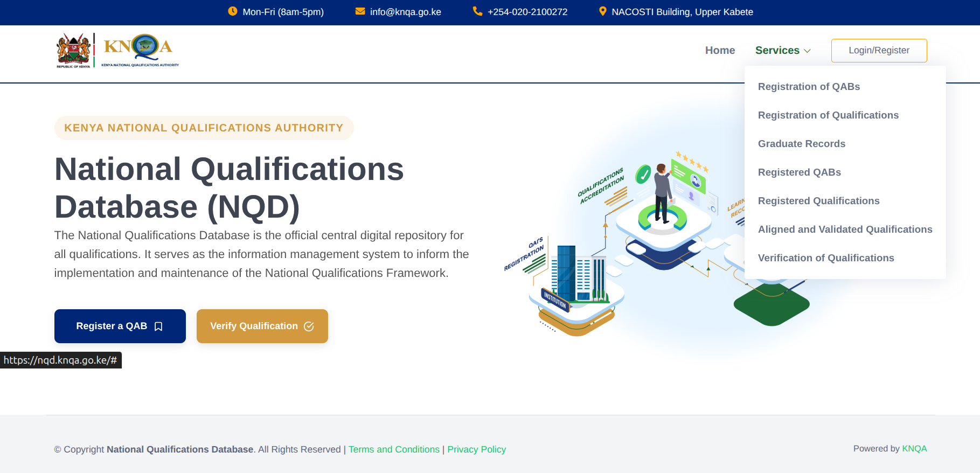980x473 pixels.
Task: Click the info@knqa.go.ke email address
Action: (405, 12)
